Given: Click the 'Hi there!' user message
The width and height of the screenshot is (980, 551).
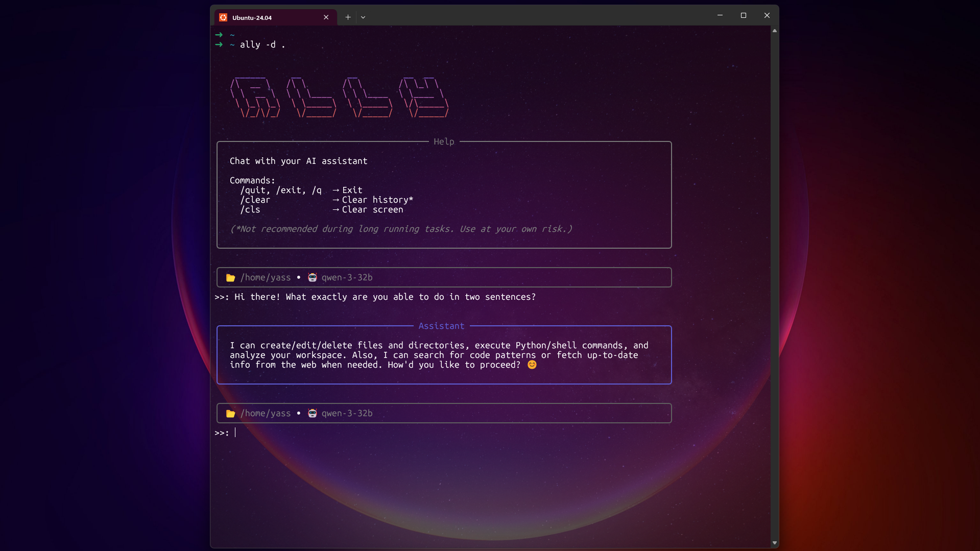Looking at the screenshot, I should click(x=385, y=297).
